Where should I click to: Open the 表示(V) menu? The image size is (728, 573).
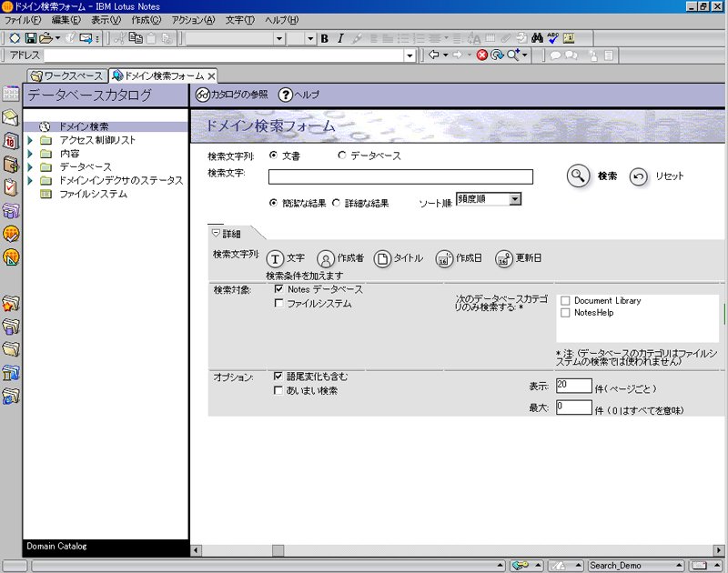[106, 20]
